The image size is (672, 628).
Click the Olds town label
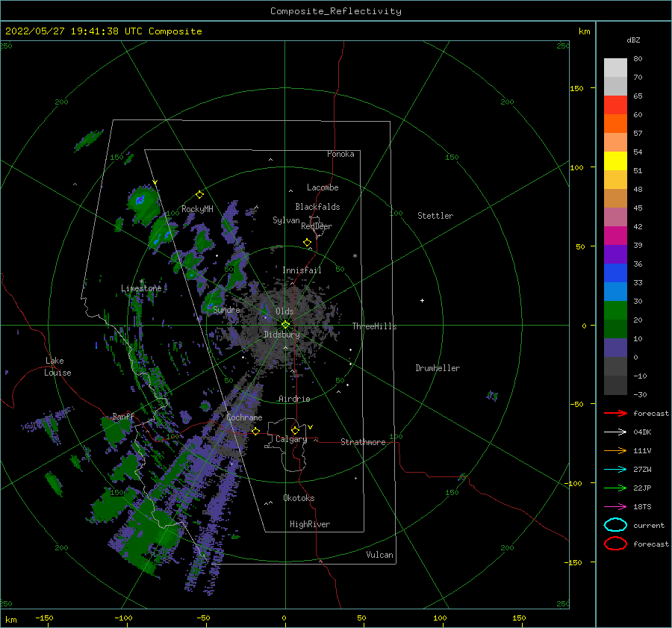pos(284,311)
